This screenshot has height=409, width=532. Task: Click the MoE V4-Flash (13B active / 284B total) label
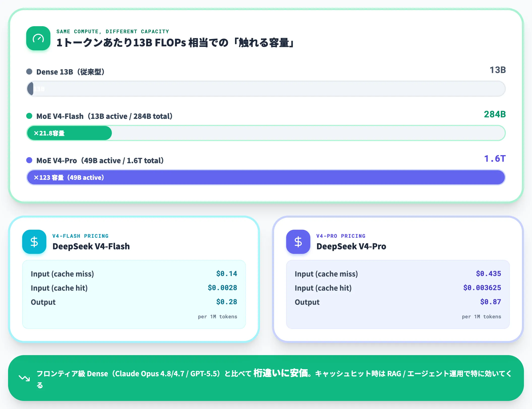click(x=105, y=116)
